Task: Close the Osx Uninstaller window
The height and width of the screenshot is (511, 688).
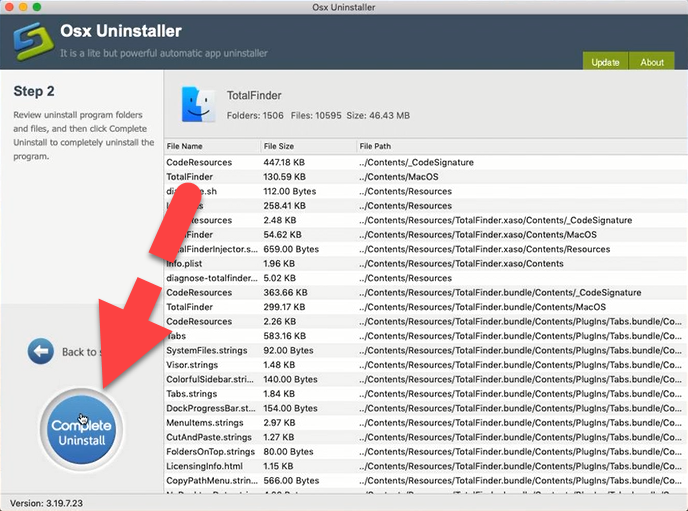Action: pyautogui.click(x=9, y=7)
